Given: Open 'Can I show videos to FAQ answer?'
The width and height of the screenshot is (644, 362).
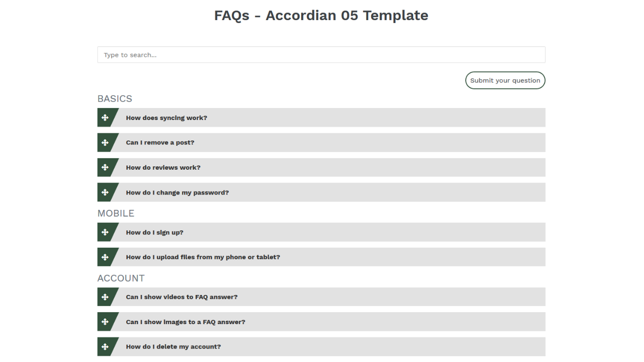Looking at the screenshot, I should click(x=182, y=297).
